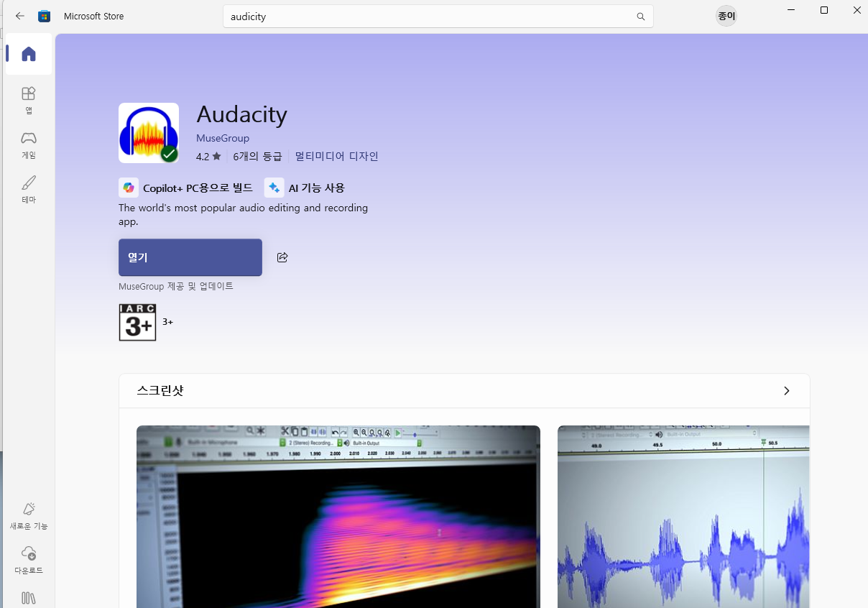Expand the 스크린샷 section chevron
Screen dimensions: 868x608
tap(786, 391)
